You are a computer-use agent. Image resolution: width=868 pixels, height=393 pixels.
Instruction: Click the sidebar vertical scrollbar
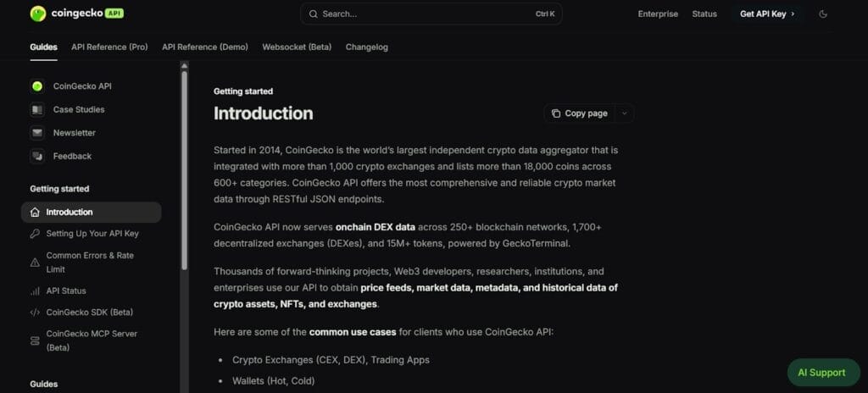tap(185, 169)
